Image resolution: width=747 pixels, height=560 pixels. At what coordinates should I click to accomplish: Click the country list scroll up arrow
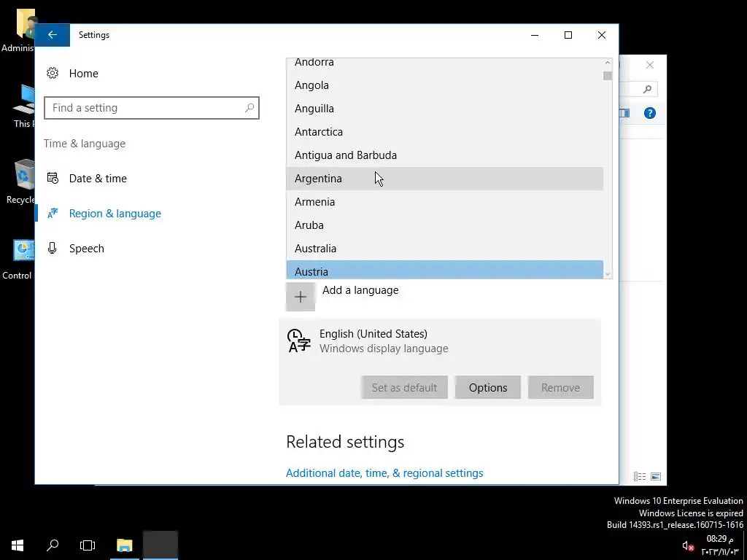[x=608, y=63]
